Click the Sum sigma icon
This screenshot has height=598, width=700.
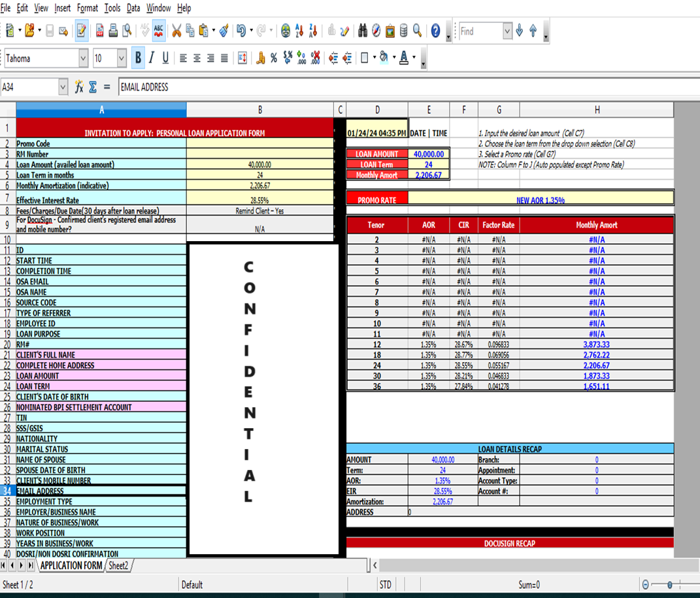pyautogui.click(x=93, y=86)
